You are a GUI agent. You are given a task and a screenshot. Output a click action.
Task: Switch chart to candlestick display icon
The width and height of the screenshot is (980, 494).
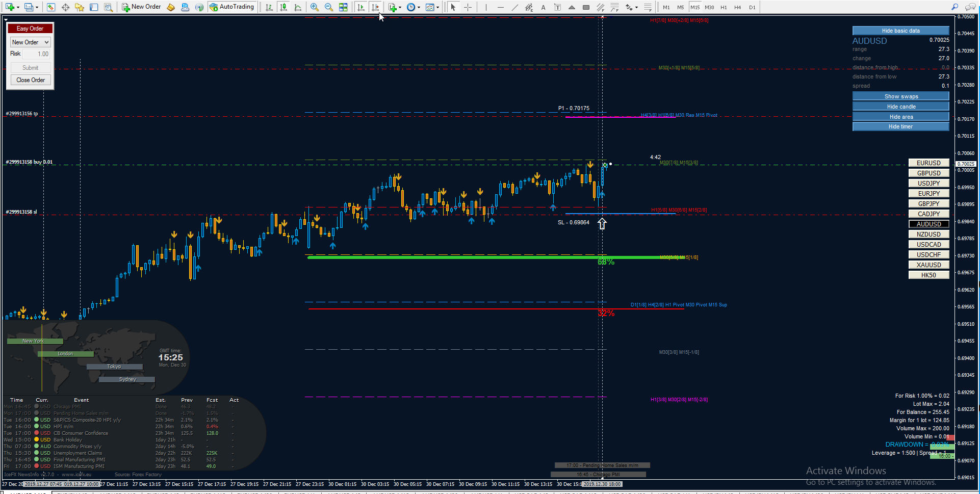283,7
